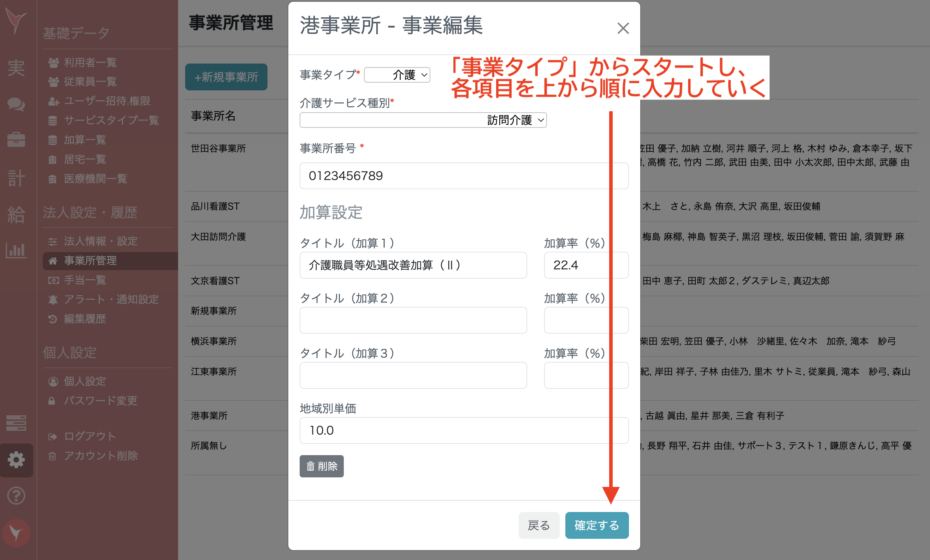Select 利用者一覧 from the sidebar menu
This screenshot has width=930, height=560.
tap(90, 62)
